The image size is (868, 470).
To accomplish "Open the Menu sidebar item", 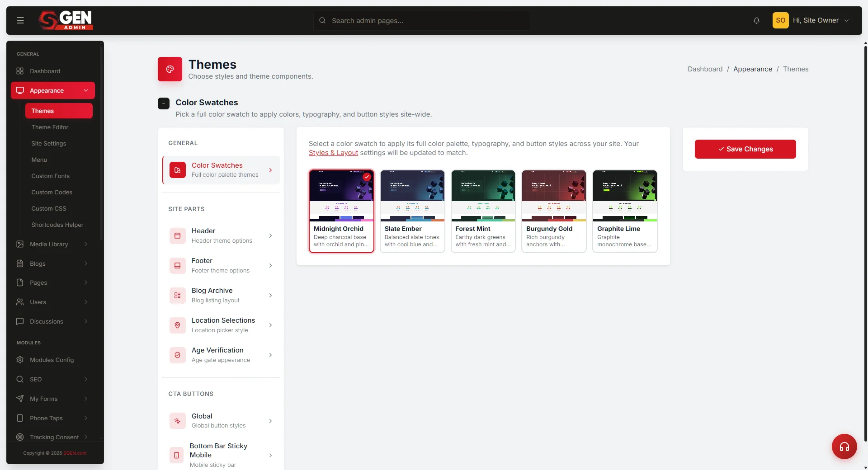I will [39, 160].
